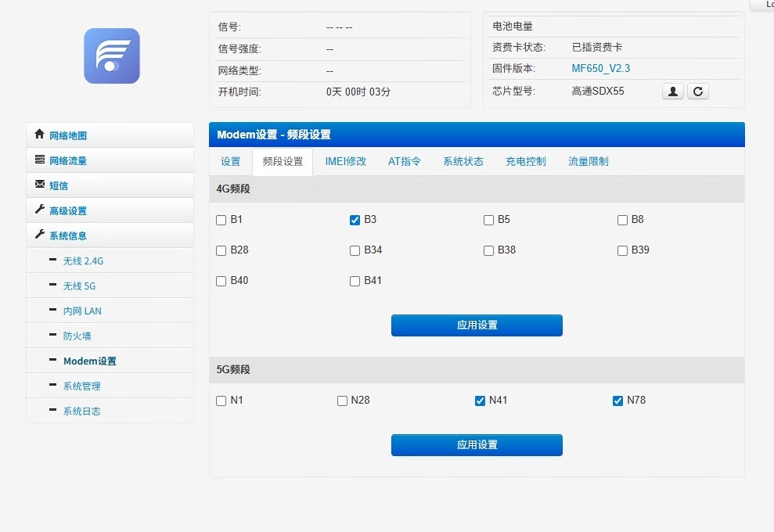
Task: Switch to the AT指令 tab
Action: (x=405, y=162)
